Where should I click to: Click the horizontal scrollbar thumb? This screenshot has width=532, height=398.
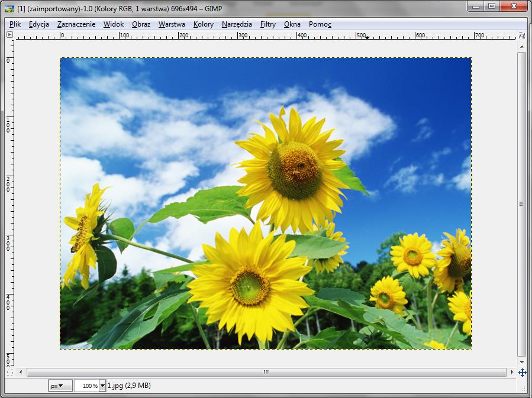(266, 372)
